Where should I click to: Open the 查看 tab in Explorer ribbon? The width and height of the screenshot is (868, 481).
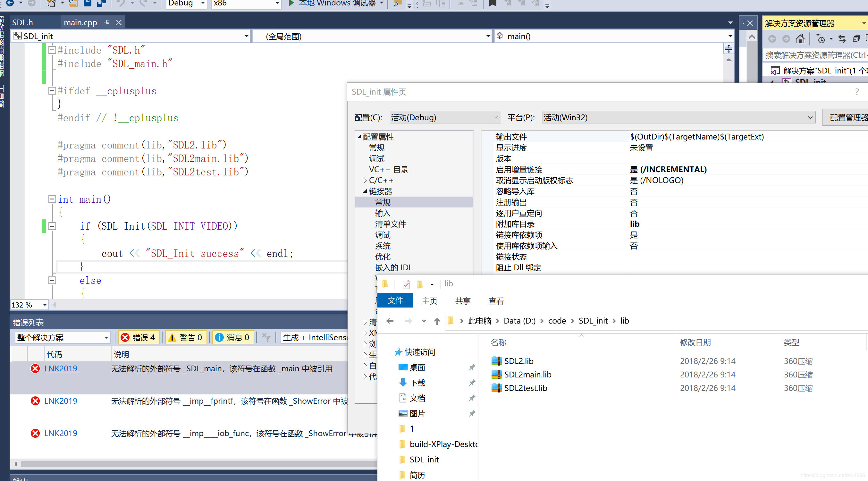pos(496,301)
